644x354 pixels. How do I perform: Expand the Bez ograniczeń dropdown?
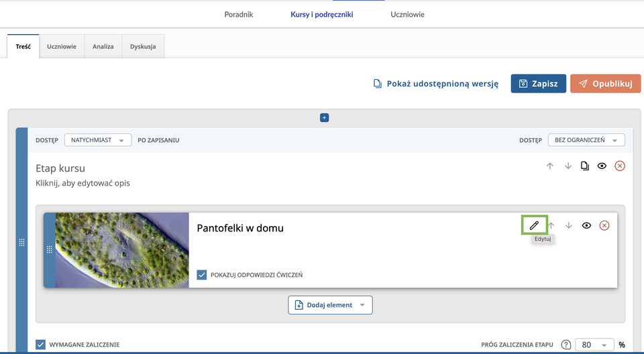pos(586,140)
